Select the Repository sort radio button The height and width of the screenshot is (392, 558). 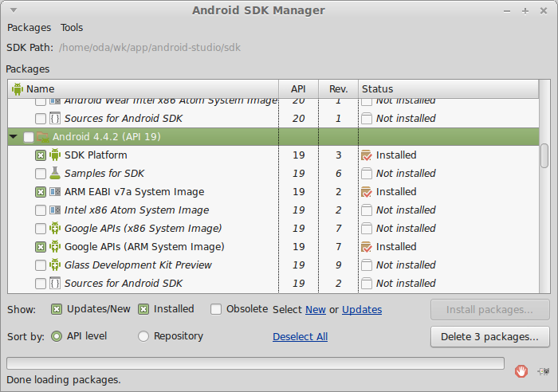tap(143, 336)
